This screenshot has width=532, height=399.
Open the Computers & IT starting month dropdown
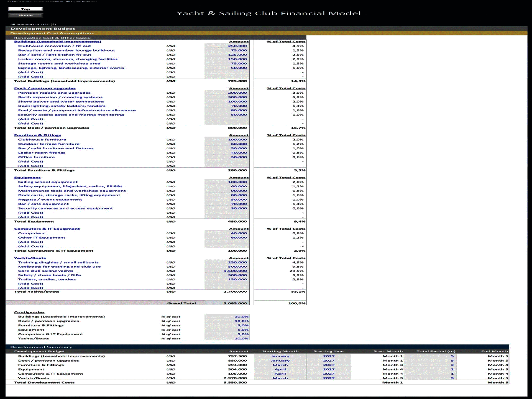click(280, 374)
